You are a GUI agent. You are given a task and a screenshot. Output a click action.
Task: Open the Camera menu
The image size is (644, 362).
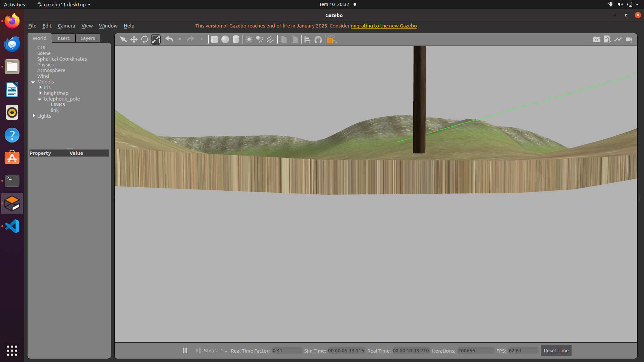point(66,26)
